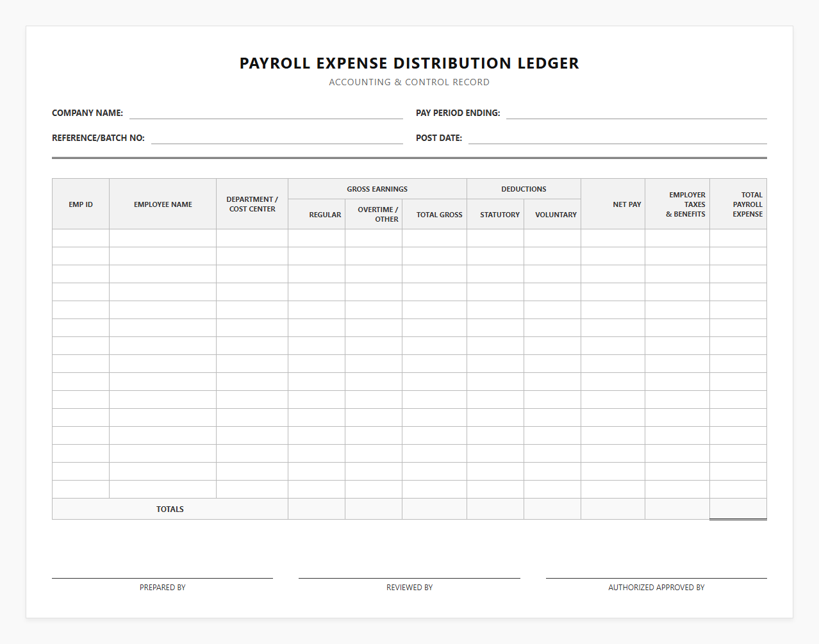The image size is (819, 644).
Task: Click the Pay Period Ending input line
Action: (x=636, y=113)
